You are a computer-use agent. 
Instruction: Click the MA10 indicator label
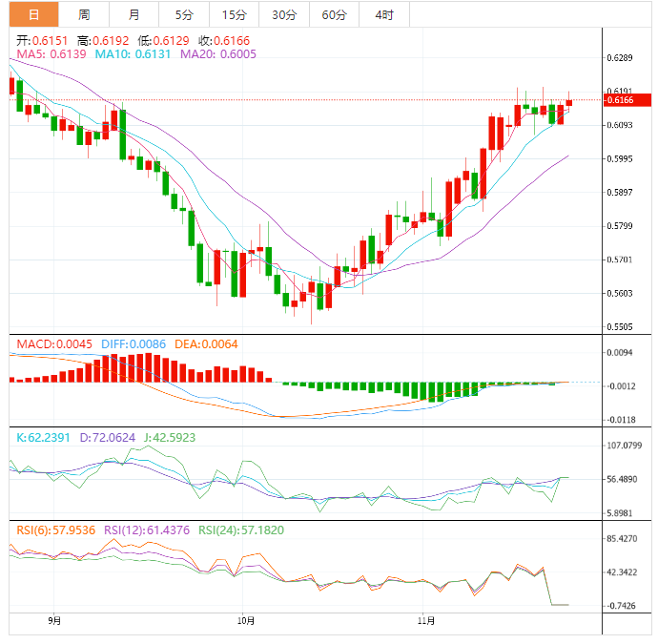(133, 54)
